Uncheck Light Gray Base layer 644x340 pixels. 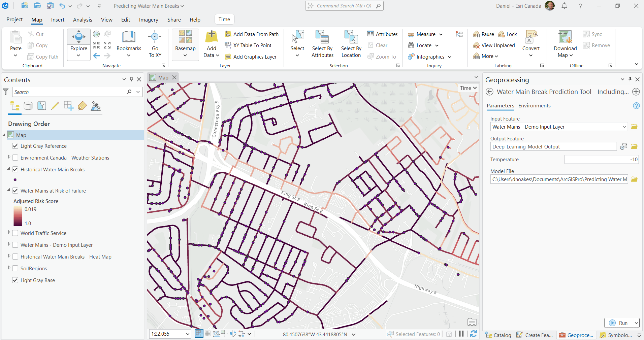coord(15,280)
